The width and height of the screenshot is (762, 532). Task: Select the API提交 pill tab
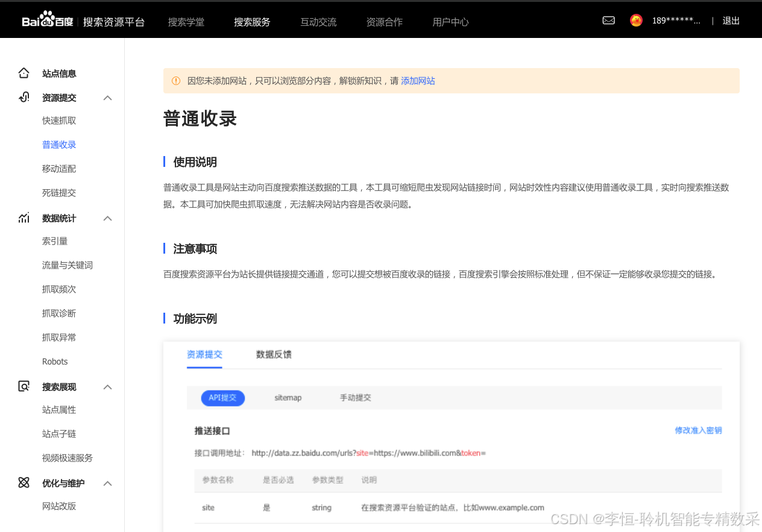[x=223, y=398]
